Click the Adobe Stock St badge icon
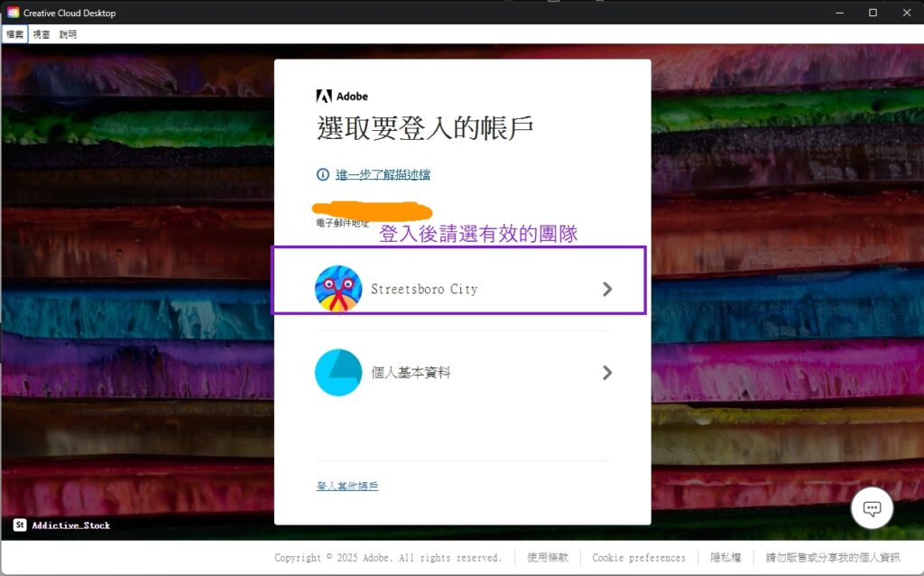 tap(20, 525)
